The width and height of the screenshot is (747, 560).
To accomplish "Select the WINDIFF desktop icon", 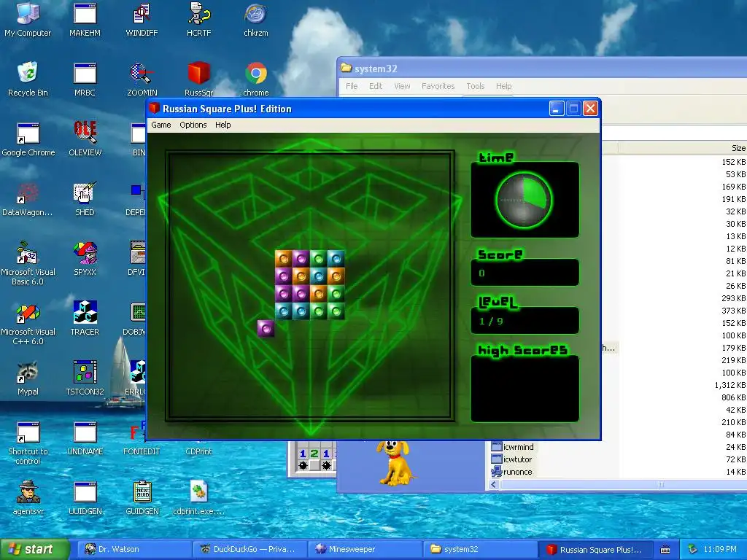I will pos(142,19).
